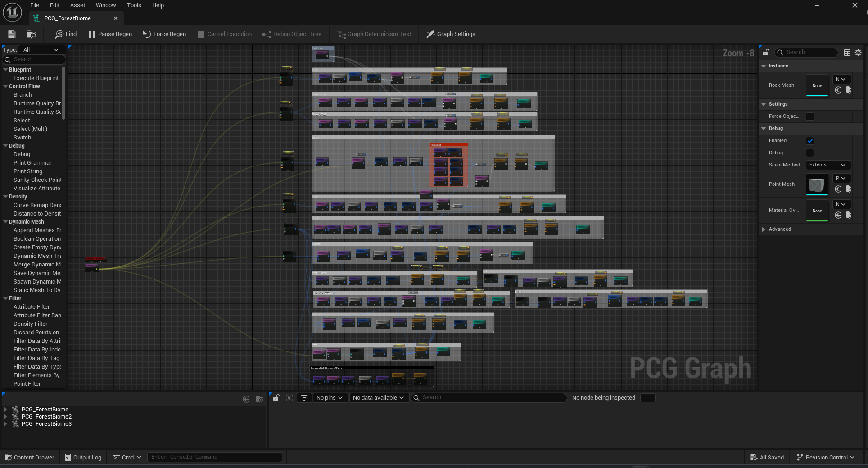Browse to Rock Mesh asset in content browser
Screen dimensions: 868x468
click(x=849, y=90)
